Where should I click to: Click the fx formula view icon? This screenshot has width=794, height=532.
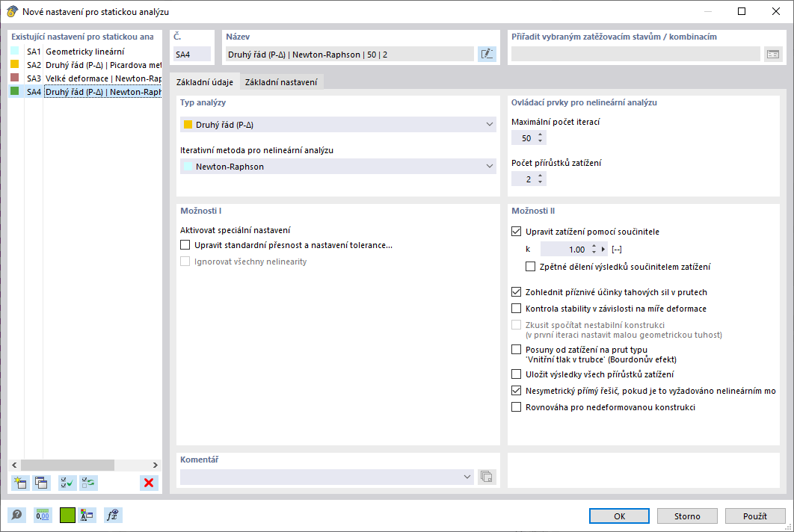113,515
